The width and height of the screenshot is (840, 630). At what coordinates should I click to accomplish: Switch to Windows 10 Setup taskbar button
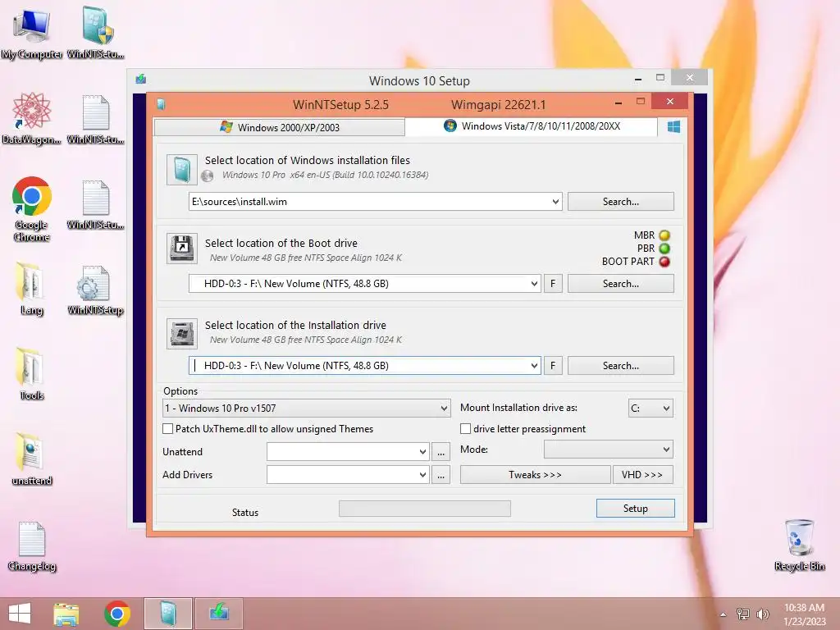click(x=218, y=614)
